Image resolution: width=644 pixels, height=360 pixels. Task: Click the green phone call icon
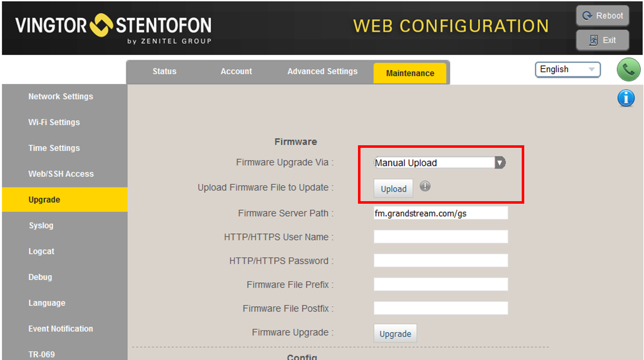[628, 69]
